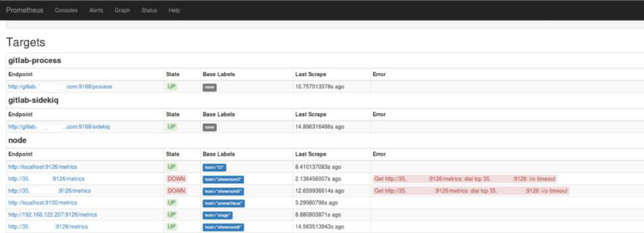Click the host prometheus base label badge
Viewport: 644px width, 233px height.
[x=224, y=203]
